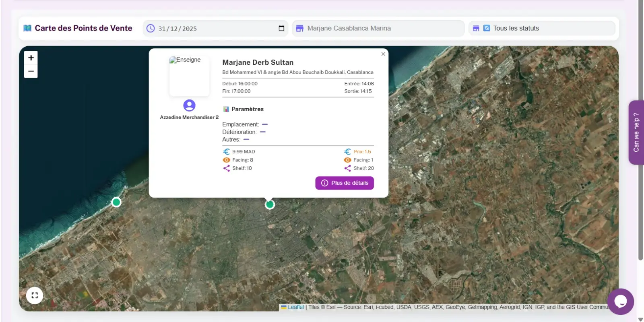Click the green marker near the coast

click(116, 202)
